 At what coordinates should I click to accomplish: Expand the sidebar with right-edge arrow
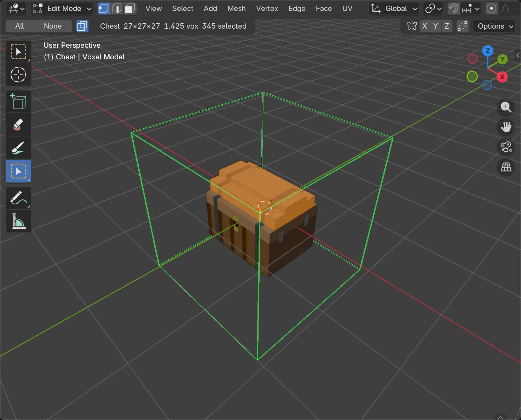click(x=518, y=55)
